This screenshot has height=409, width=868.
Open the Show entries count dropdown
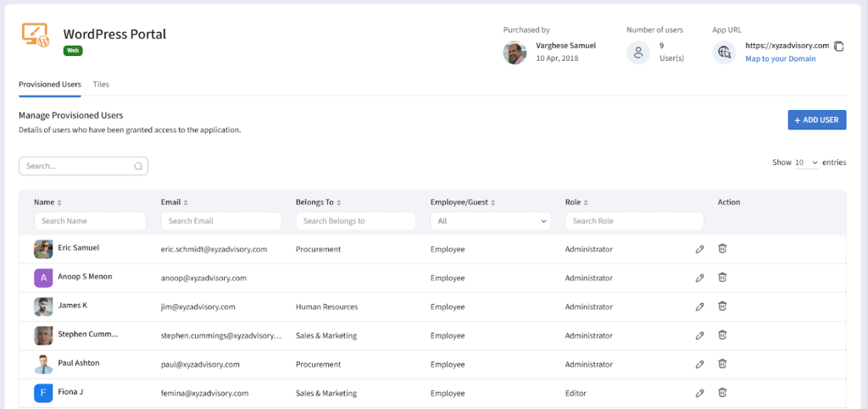(806, 163)
